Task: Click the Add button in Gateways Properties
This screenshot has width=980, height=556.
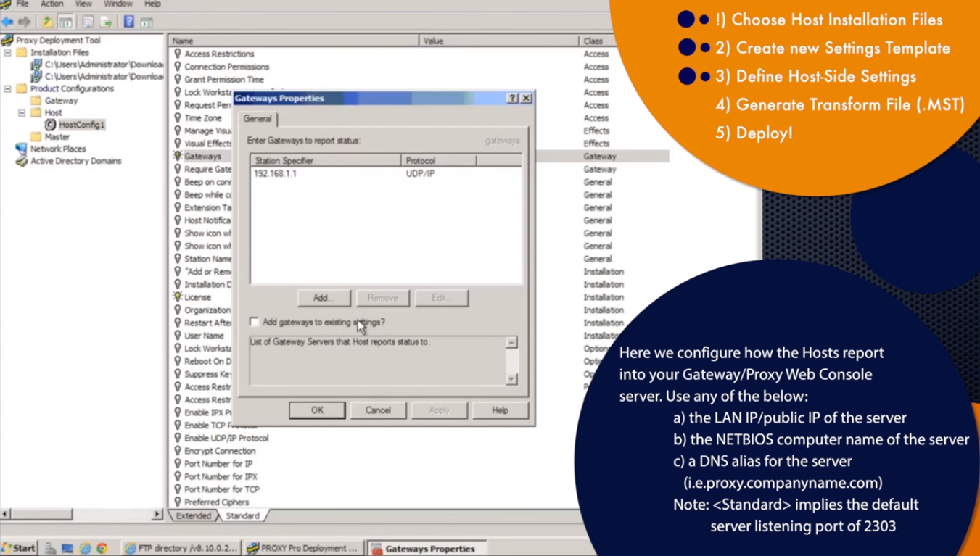Action: pos(323,297)
